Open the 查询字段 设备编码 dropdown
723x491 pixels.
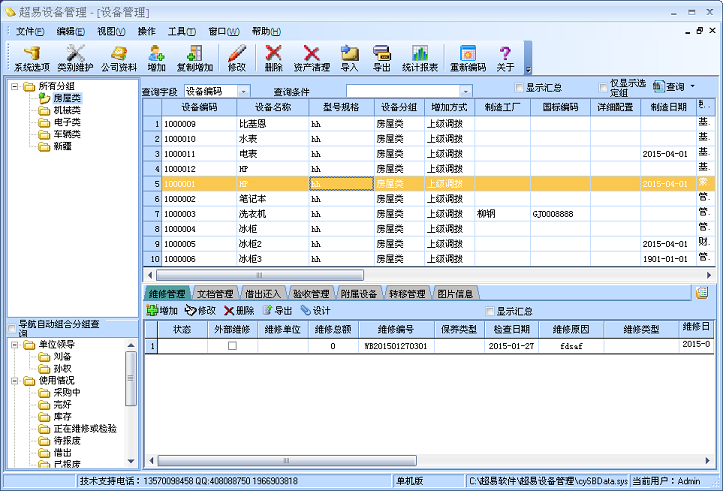[x=244, y=91]
